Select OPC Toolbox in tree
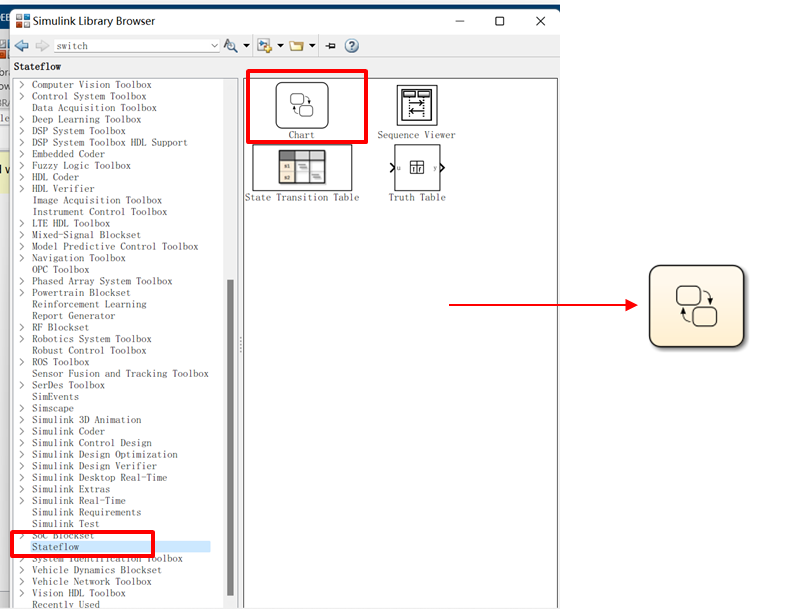Image resolution: width=810 pixels, height=609 pixels. pyautogui.click(x=60, y=270)
